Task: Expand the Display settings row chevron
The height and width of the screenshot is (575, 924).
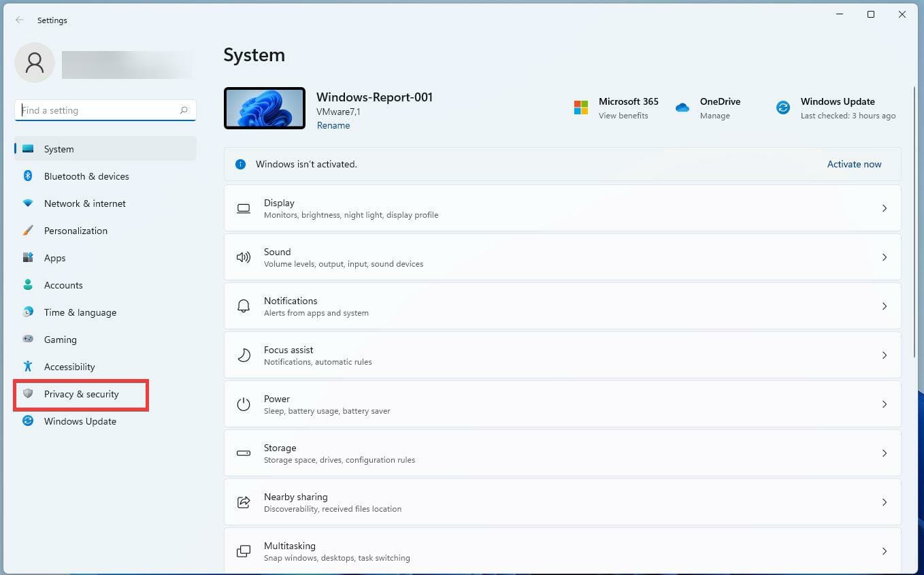Action: [x=885, y=208]
